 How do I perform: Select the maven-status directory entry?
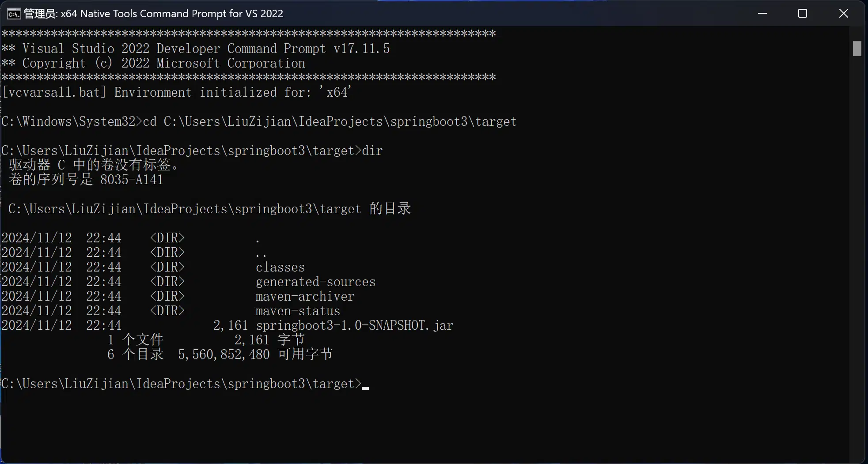click(297, 311)
